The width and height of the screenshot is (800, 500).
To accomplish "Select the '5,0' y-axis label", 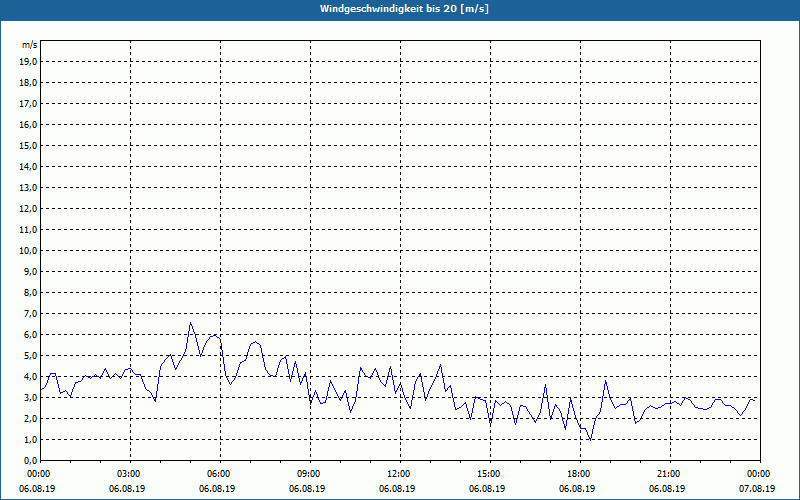I will pyautogui.click(x=31, y=356).
